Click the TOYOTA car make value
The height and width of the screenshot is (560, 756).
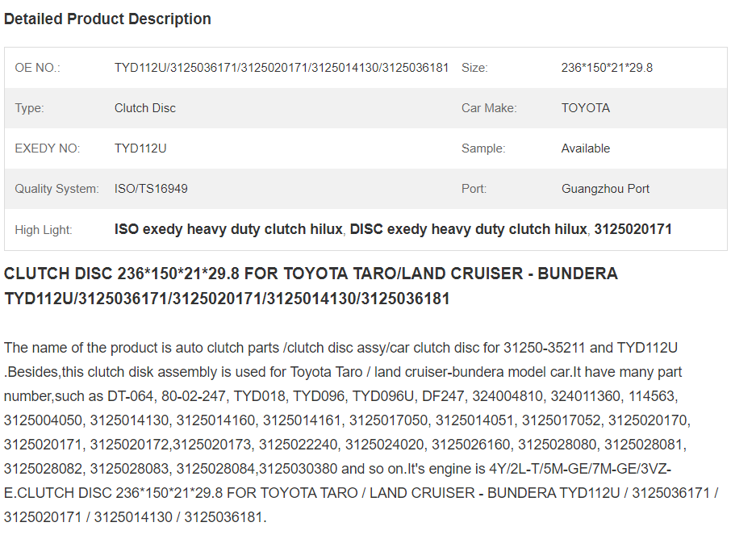(586, 108)
